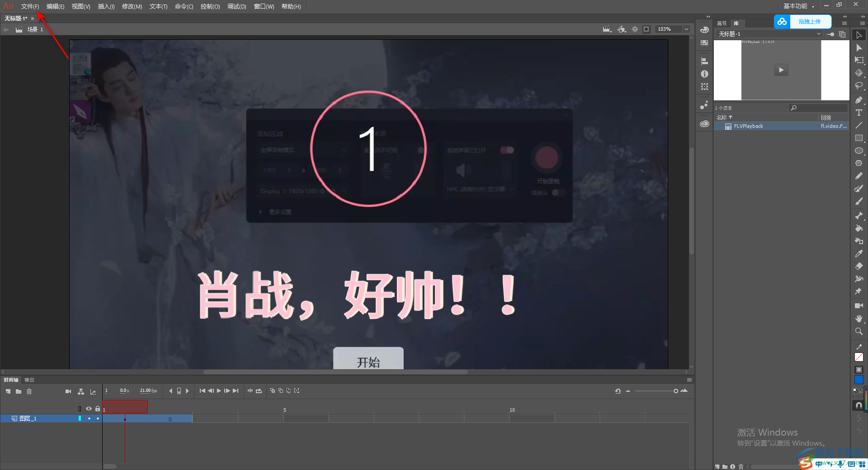The height and width of the screenshot is (470, 868).
Task: Create a new layer in timeline
Action: (8, 391)
